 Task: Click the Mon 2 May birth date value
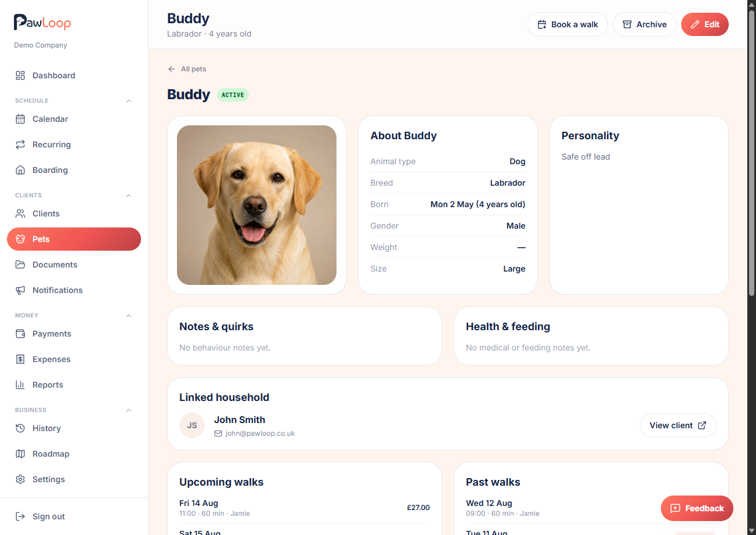pos(478,204)
